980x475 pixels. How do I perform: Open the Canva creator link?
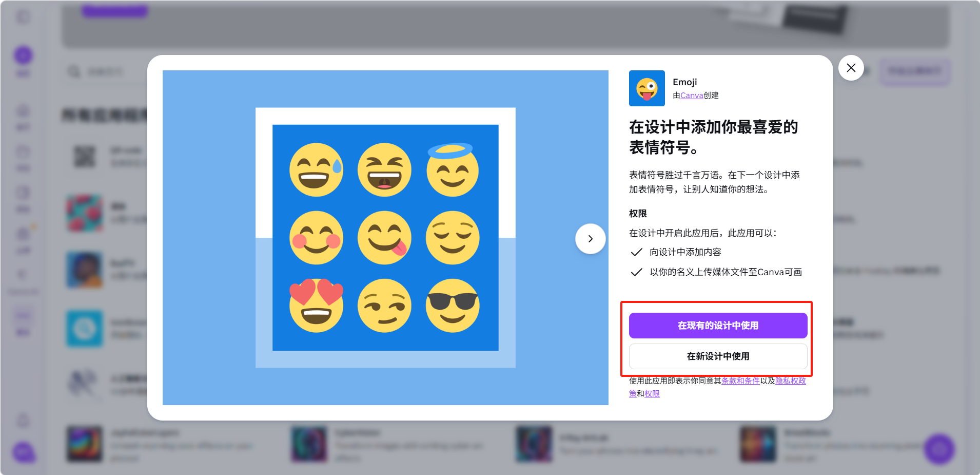point(691,96)
